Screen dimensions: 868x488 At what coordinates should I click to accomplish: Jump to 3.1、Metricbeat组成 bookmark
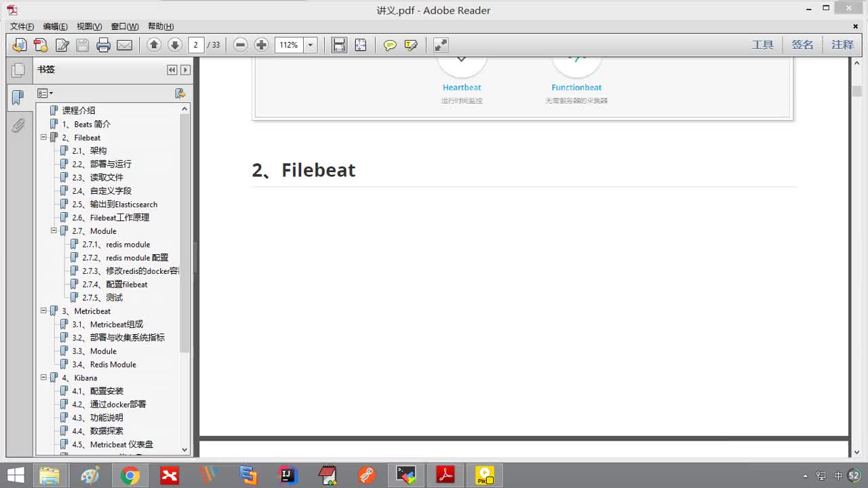click(x=108, y=325)
